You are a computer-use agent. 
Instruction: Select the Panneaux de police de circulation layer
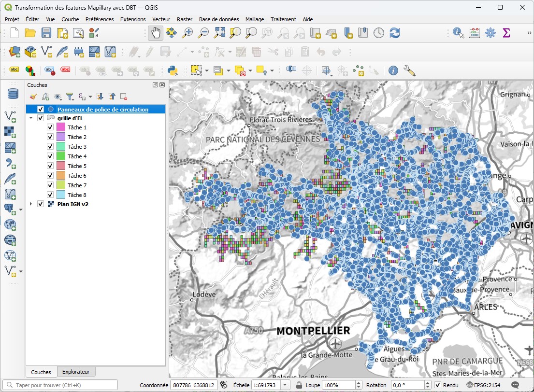click(103, 109)
